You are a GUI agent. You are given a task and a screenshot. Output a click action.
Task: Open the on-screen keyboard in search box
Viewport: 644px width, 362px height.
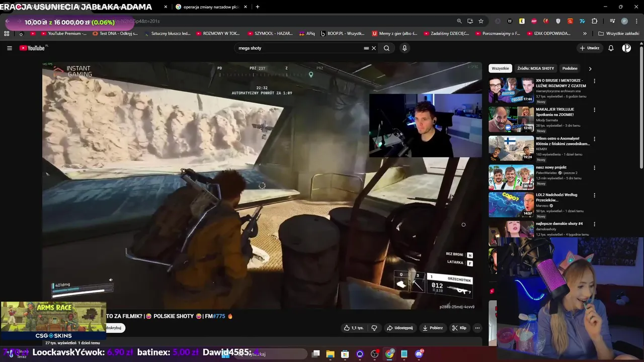(366, 48)
